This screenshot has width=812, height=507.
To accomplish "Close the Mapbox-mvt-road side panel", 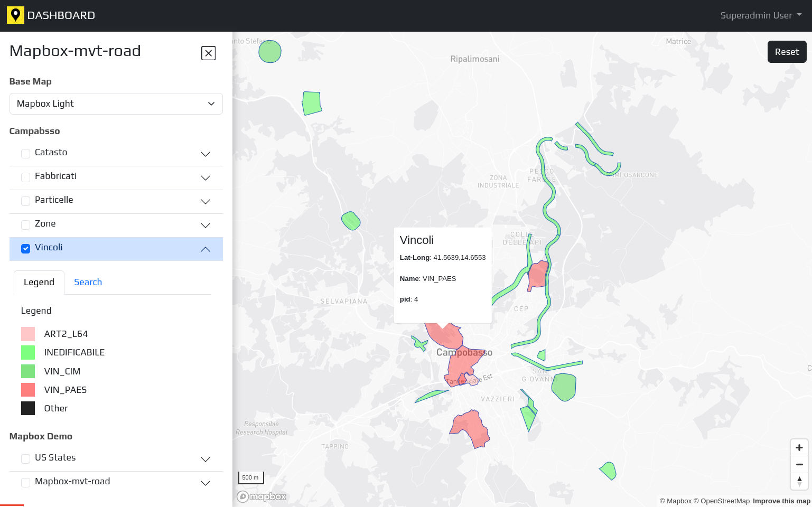I will [x=208, y=53].
